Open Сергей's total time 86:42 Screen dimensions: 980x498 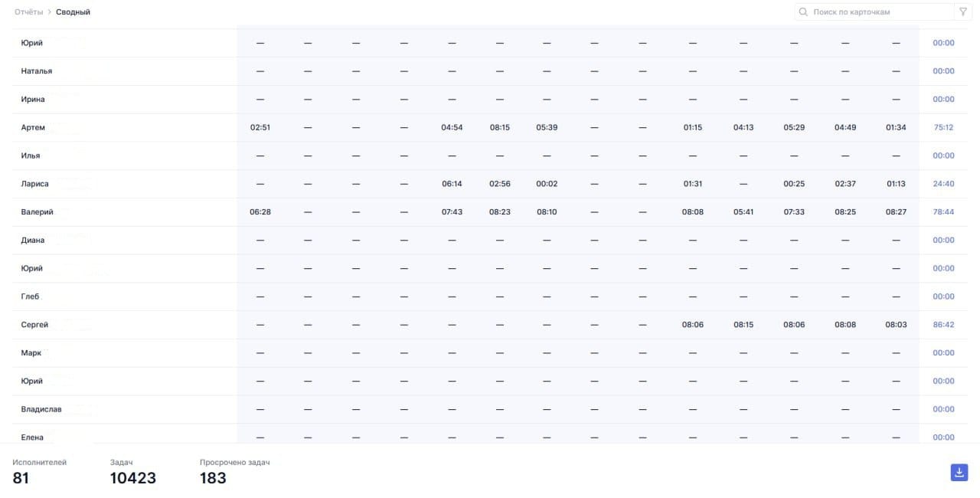[943, 325]
